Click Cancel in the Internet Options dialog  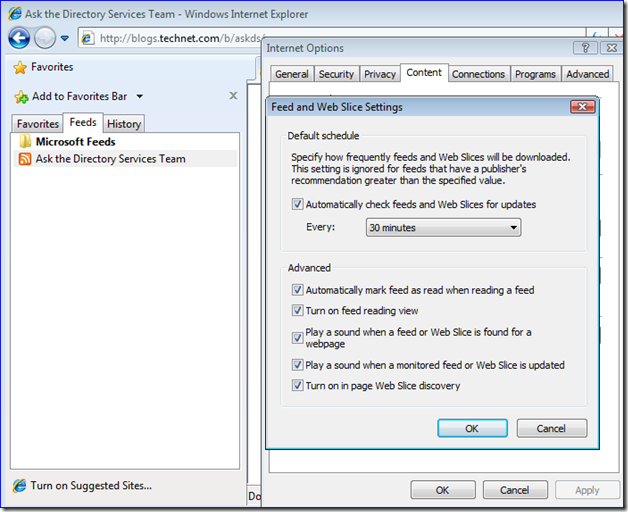click(x=515, y=490)
